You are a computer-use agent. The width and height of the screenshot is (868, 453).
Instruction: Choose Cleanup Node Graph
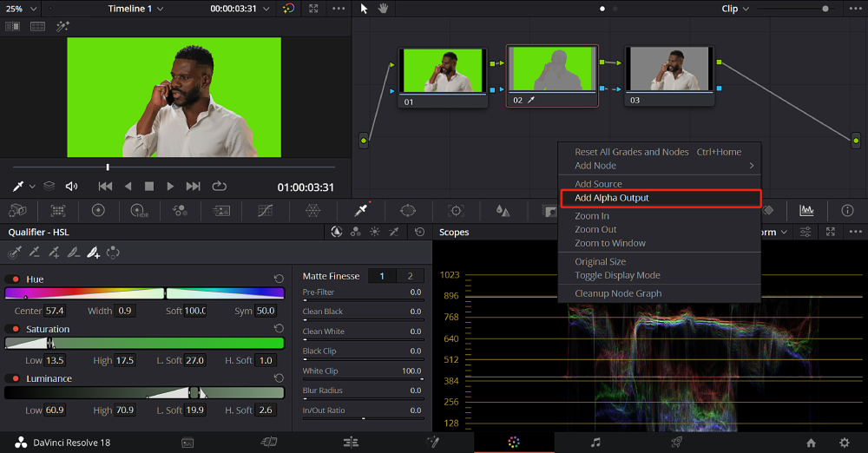coord(661,293)
